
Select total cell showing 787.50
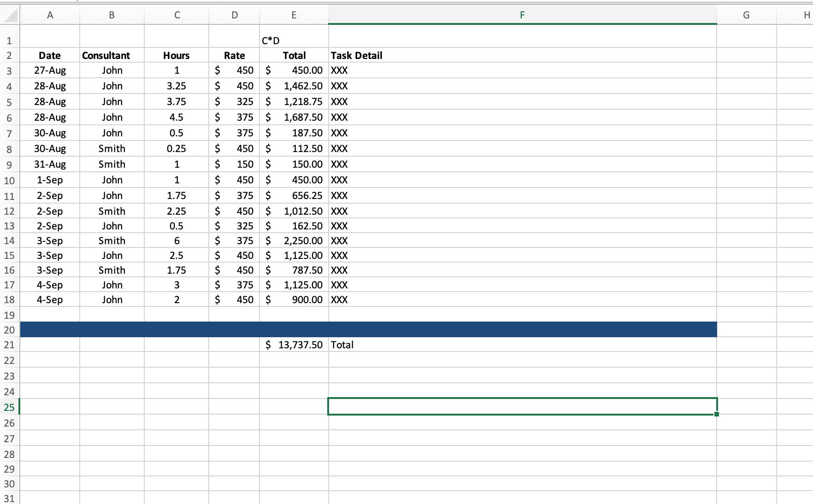pyautogui.click(x=294, y=270)
